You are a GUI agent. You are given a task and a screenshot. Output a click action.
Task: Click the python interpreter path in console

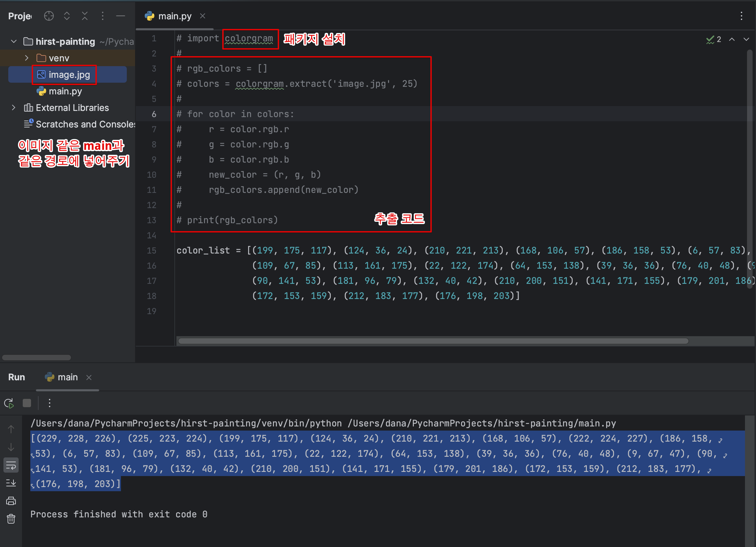[x=186, y=423]
